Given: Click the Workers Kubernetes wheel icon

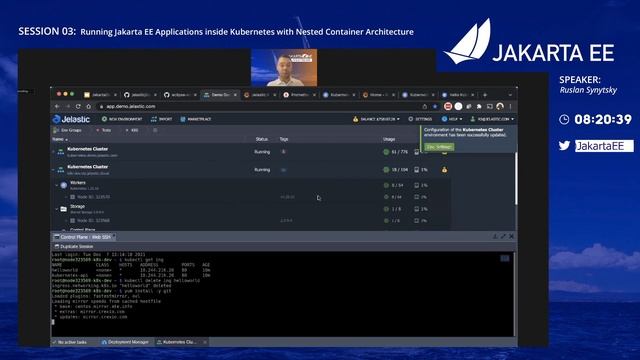Looking at the screenshot, I should click(64, 185).
